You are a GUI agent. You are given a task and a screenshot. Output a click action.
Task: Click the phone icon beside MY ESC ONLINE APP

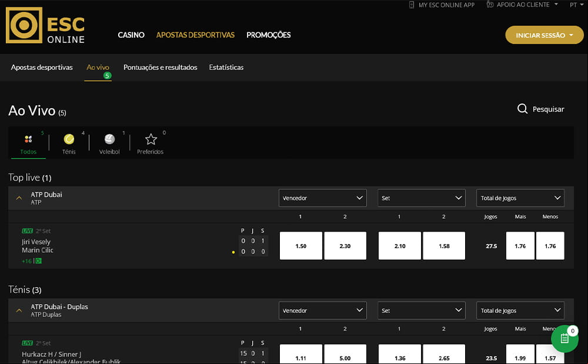[412, 5]
